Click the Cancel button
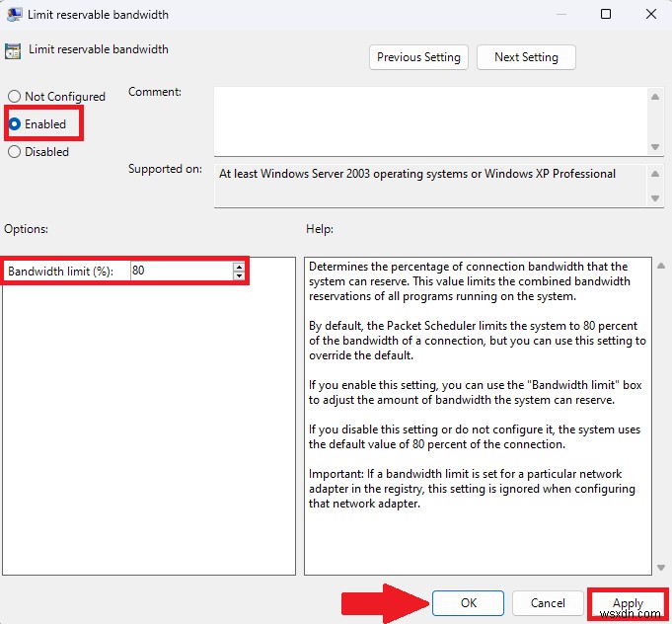 [x=548, y=603]
